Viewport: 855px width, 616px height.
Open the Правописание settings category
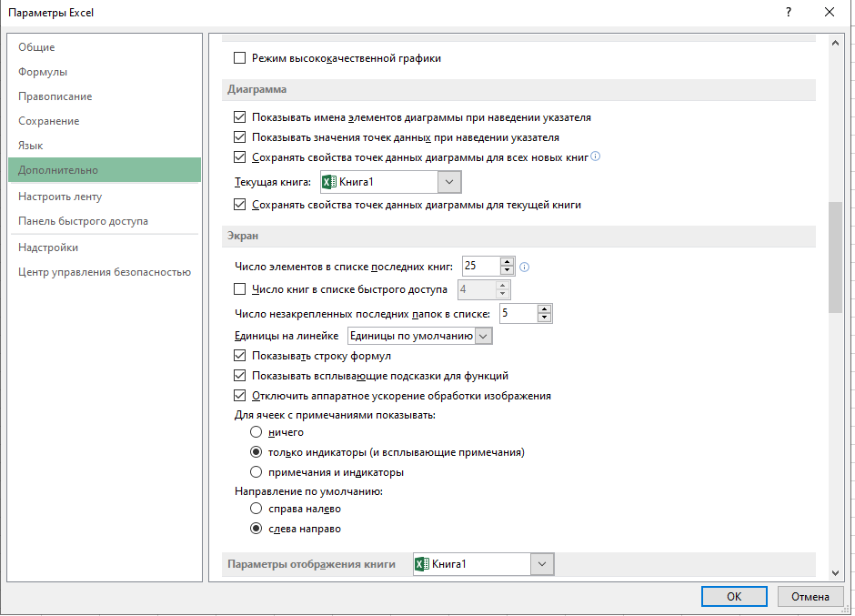point(105,96)
